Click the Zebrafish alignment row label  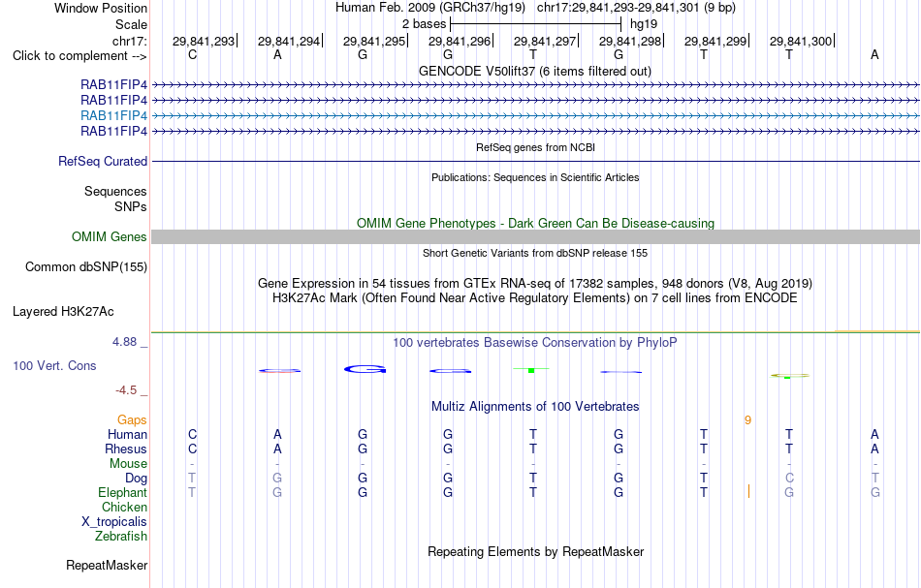(x=121, y=537)
